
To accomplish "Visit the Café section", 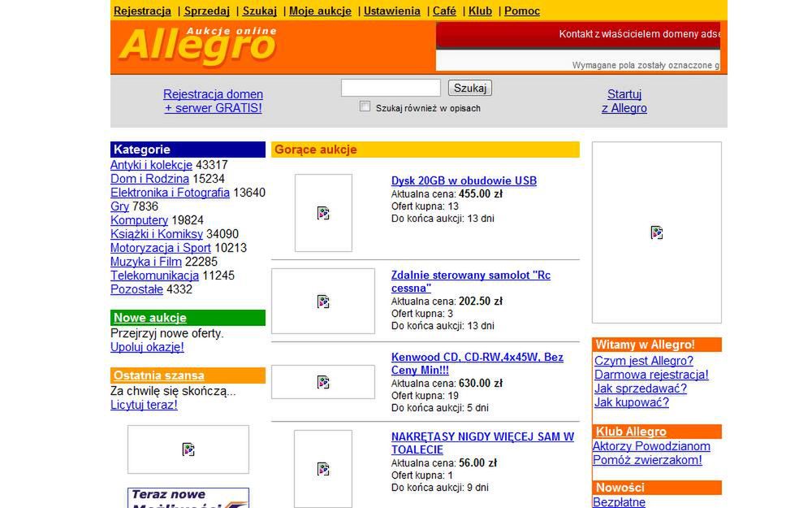I will 444,11.
